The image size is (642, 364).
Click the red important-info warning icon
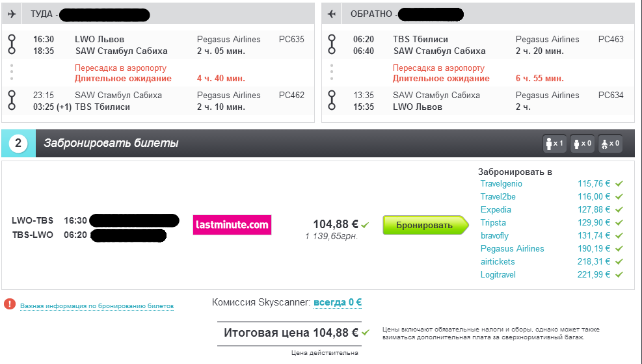point(10,304)
